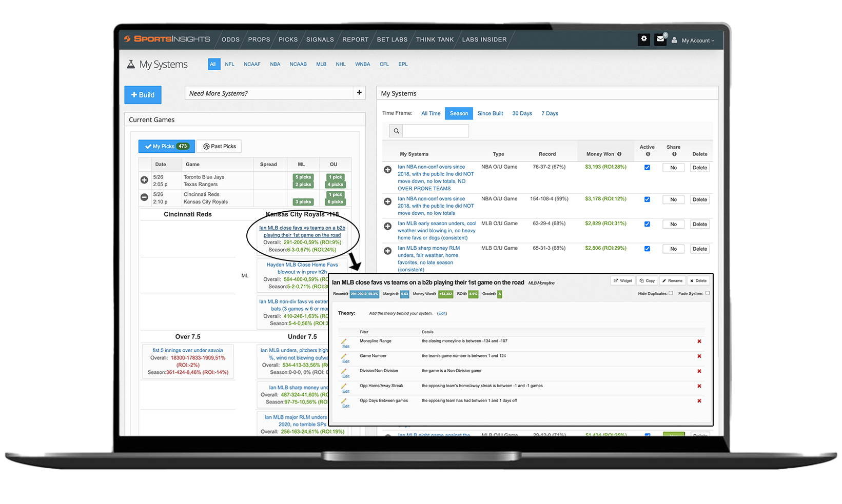Open the mail inbox envelope icon
This screenshot has width=842, height=504.
660,39
